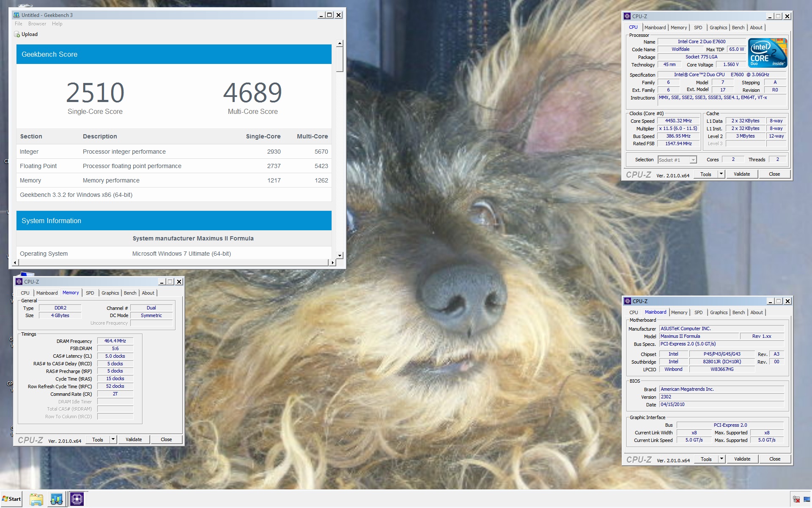The image size is (812, 508).
Task: Open the Help menu in Geekbench
Action: click(57, 24)
